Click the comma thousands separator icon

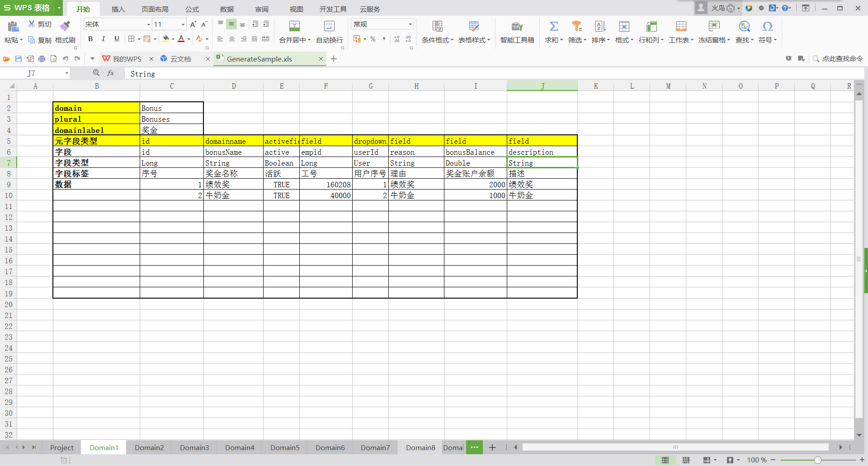pyautogui.click(x=384, y=39)
